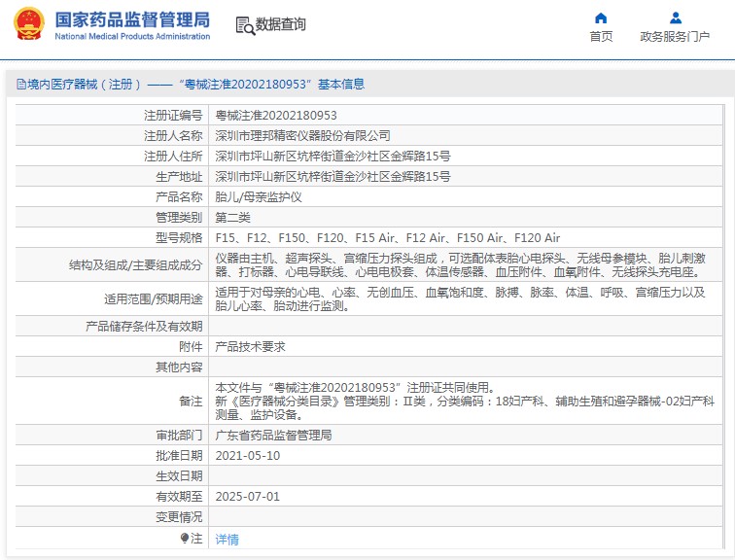The width and height of the screenshot is (735, 560).
Task: Click the 产品名称 label
Action: 179,197
